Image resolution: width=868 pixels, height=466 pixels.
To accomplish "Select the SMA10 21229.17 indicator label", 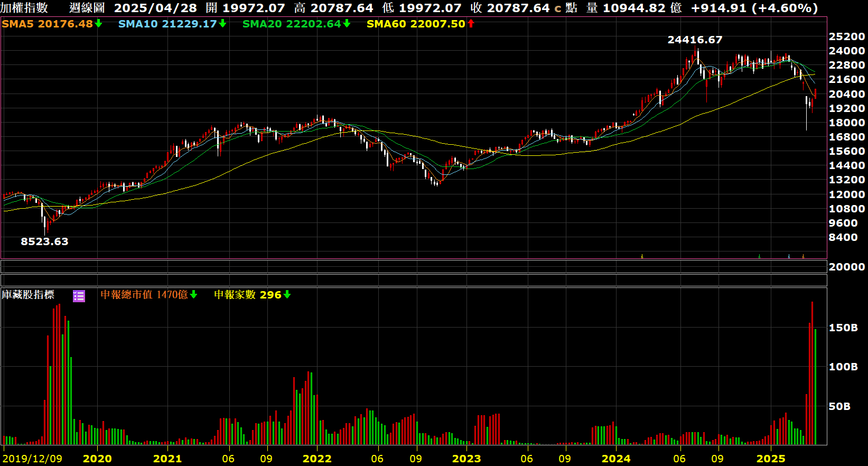I will pos(167,24).
